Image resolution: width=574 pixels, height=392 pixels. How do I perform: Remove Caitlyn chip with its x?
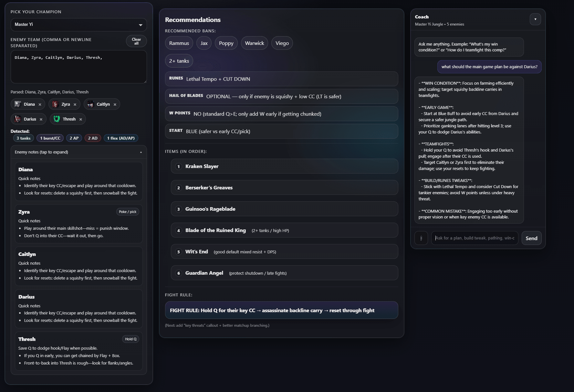click(x=115, y=104)
